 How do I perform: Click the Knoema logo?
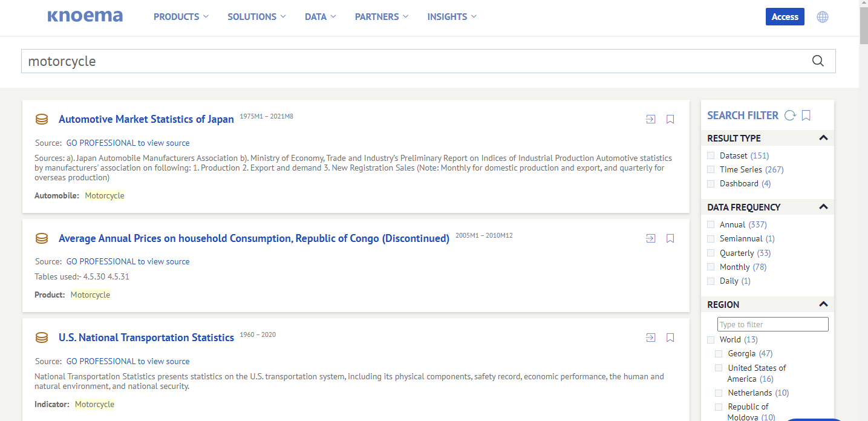[x=85, y=16]
